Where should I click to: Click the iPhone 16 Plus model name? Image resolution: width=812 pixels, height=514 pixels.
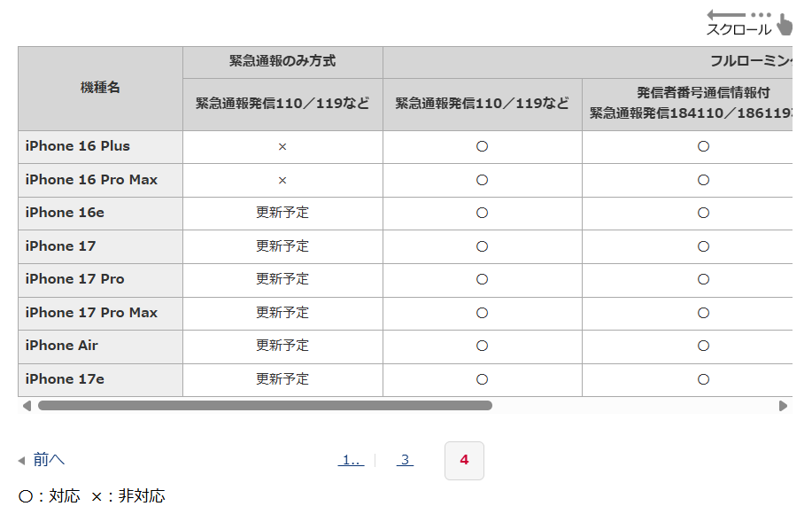(x=78, y=146)
